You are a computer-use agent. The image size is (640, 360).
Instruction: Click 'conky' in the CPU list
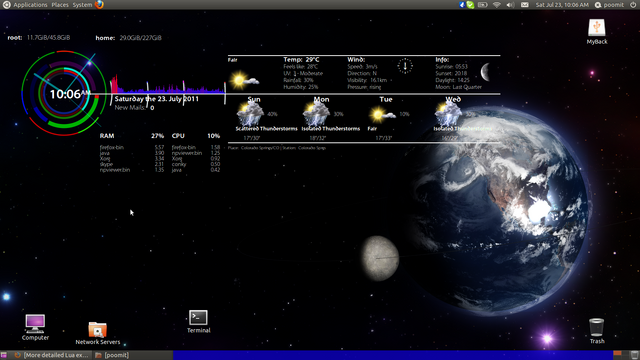(x=179, y=164)
